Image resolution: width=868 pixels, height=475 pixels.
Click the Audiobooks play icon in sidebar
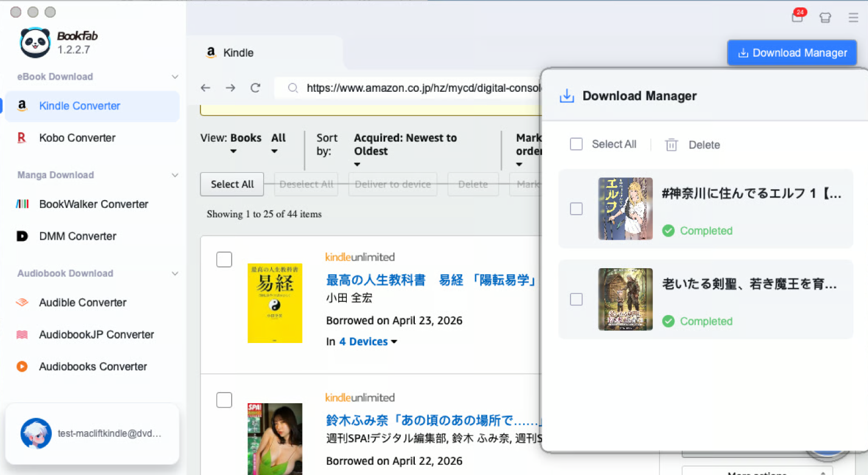pyautogui.click(x=23, y=367)
